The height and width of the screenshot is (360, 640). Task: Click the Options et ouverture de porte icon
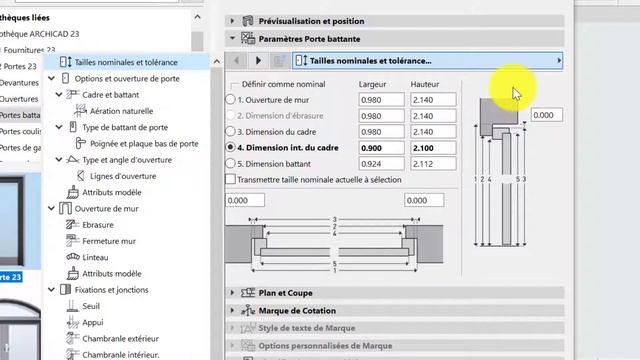(65, 78)
